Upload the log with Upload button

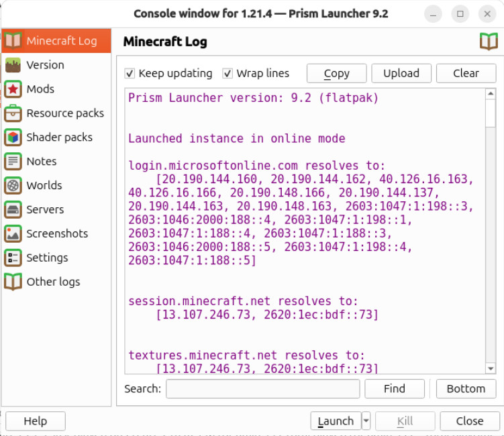[x=401, y=73]
